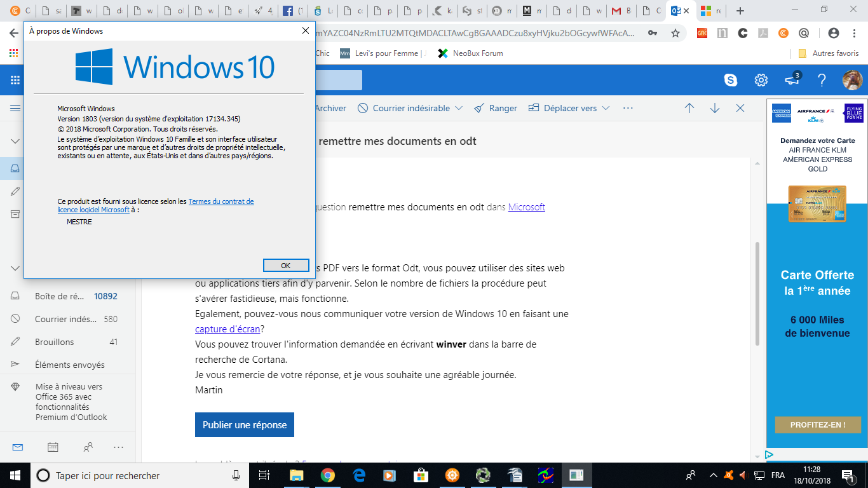
Task: Switch to the Gmail browser tab
Action: 620,11
